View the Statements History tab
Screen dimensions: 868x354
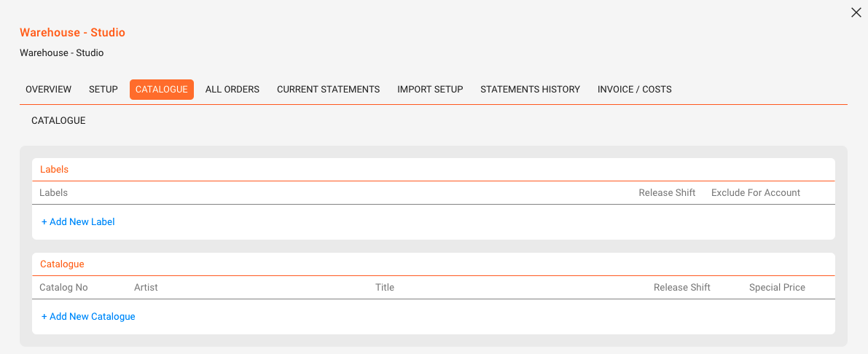(x=531, y=89)
